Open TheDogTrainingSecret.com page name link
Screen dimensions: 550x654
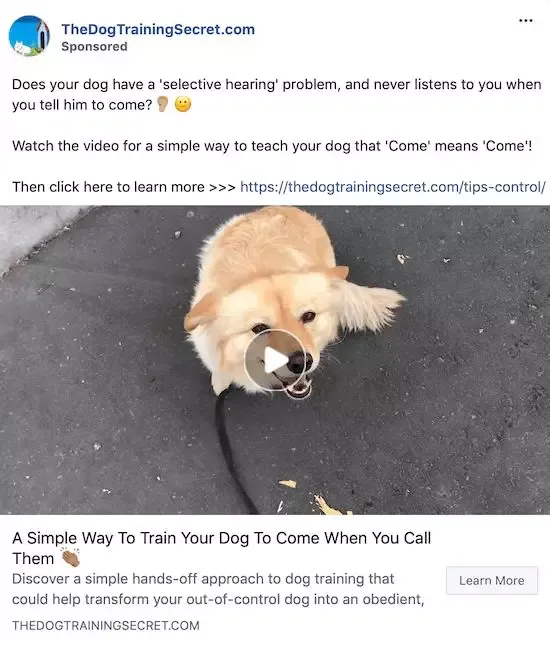point(158,29)
